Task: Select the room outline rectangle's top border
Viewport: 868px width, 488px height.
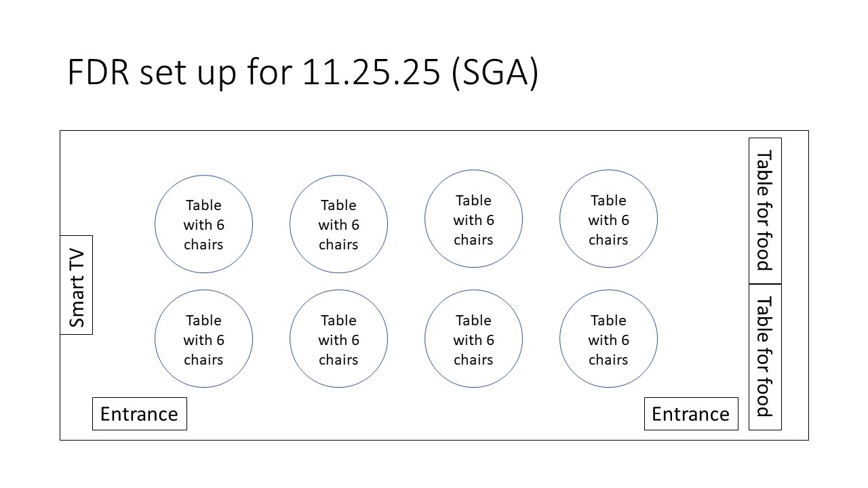Action: tap(434, 131)
